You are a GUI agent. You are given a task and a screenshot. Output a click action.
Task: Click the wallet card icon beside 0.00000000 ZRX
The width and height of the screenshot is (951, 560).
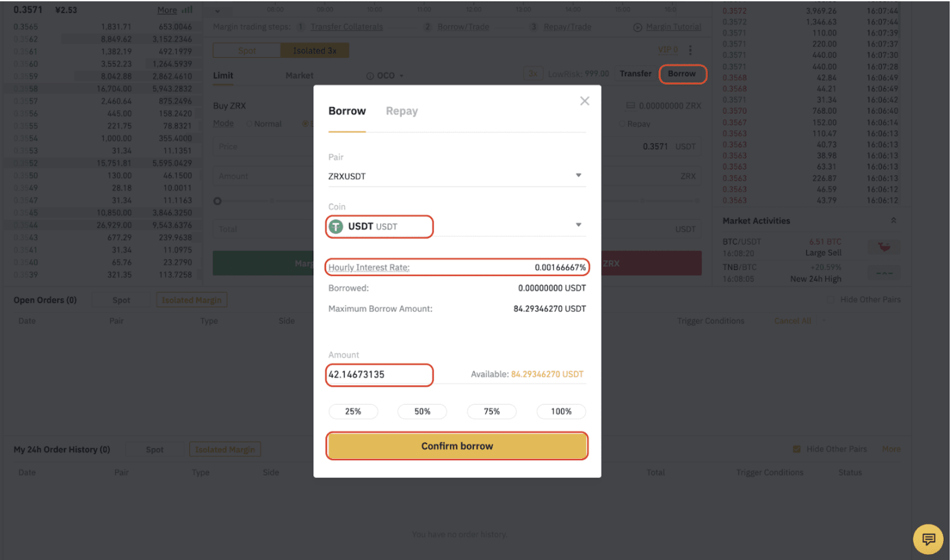630,106
